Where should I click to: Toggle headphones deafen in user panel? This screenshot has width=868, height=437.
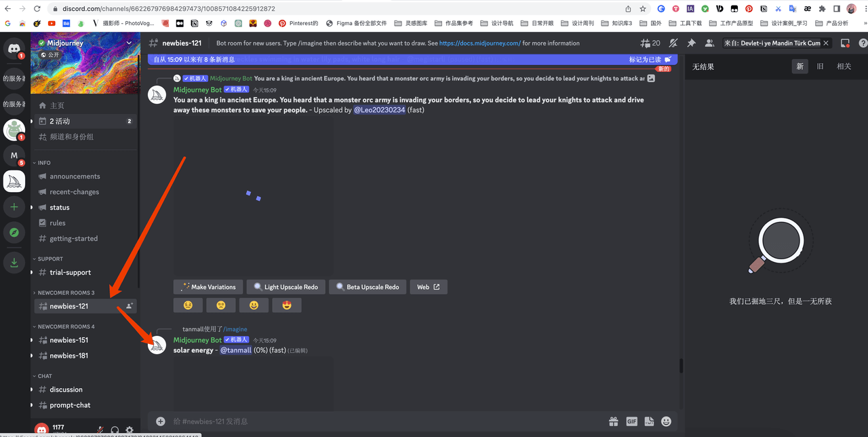tap(115, 430)
